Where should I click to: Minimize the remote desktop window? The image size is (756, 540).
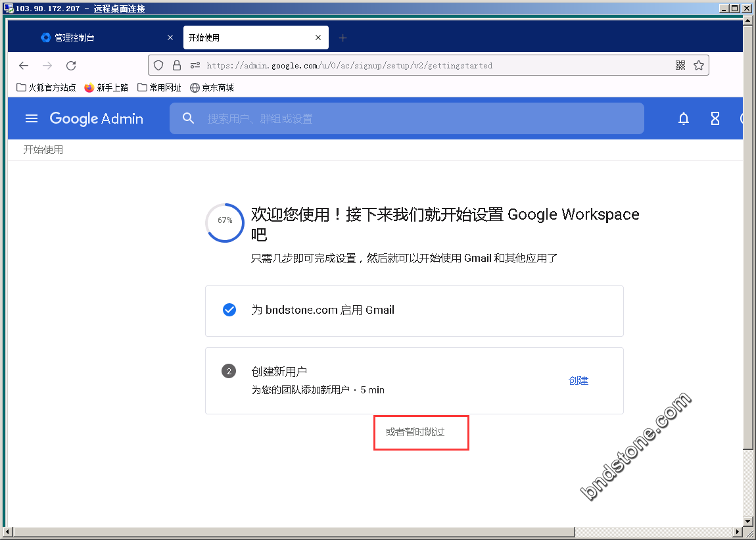coord(724,8)
